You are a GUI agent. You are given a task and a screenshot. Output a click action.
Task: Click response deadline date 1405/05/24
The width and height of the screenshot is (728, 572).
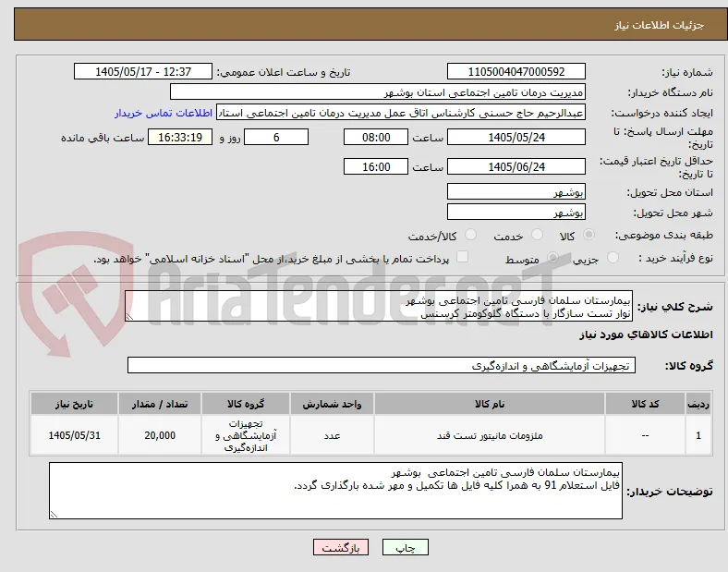516,138
